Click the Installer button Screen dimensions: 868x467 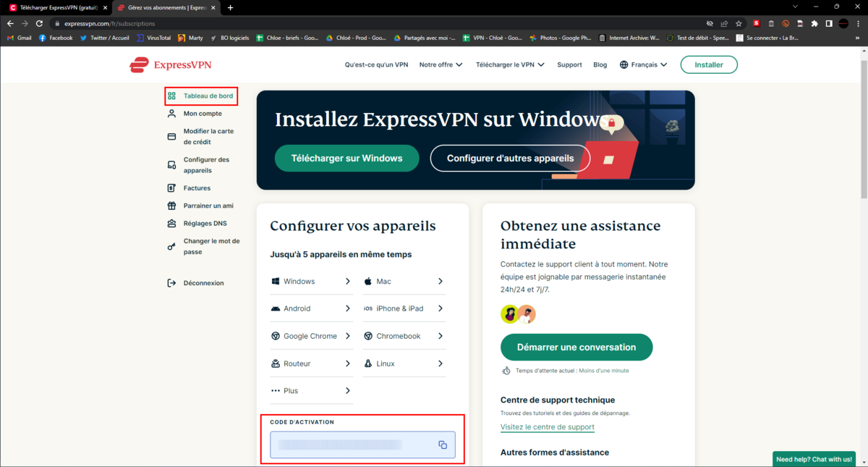709,64
